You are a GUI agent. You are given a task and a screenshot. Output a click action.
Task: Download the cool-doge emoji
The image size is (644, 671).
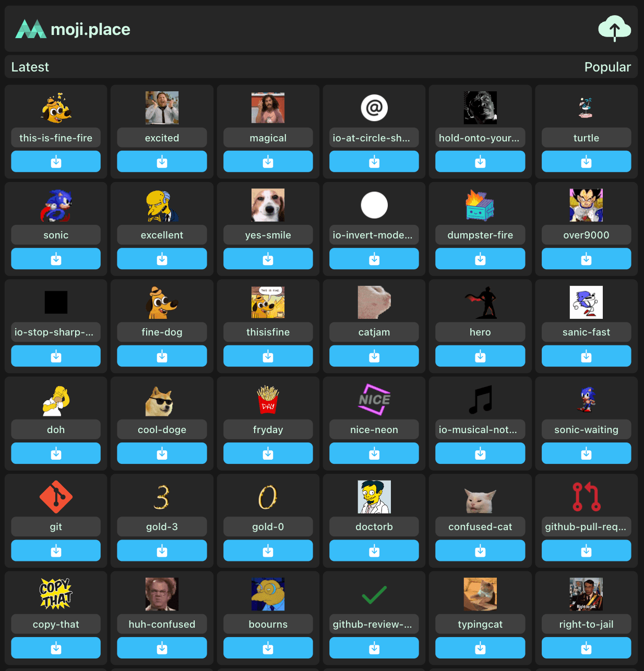pos(162,453)
